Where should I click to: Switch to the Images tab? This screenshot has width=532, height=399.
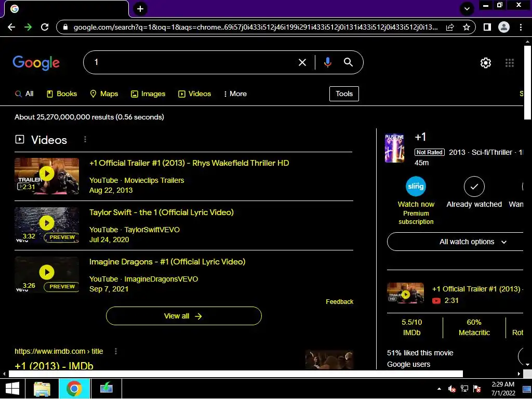click(x=148, y=94)
